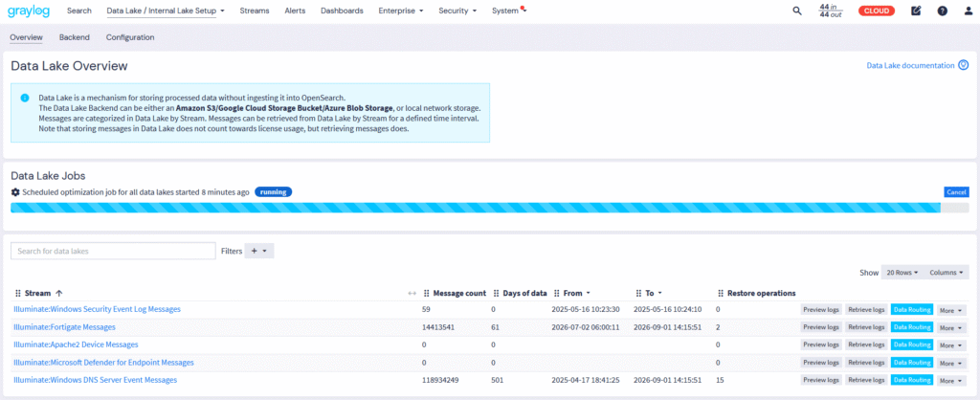Open Illuminate:Windows Security Event Log Messages stream
This screenshot has width=980, height=400.
point(97,309)
